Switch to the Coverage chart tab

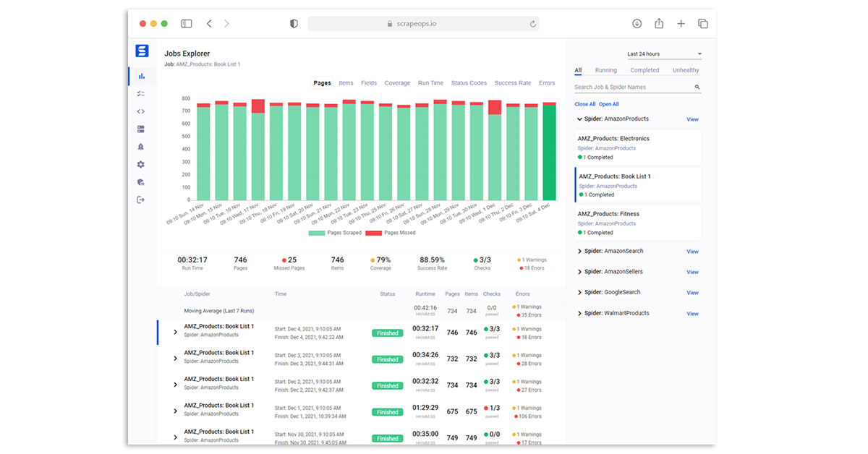point(397,83)
